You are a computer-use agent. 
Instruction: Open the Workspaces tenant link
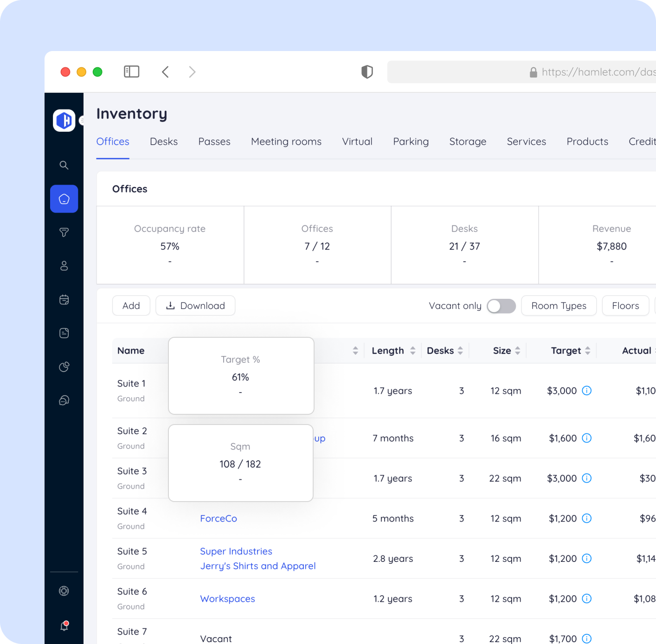pyautogui.click(x=228, y=599)
